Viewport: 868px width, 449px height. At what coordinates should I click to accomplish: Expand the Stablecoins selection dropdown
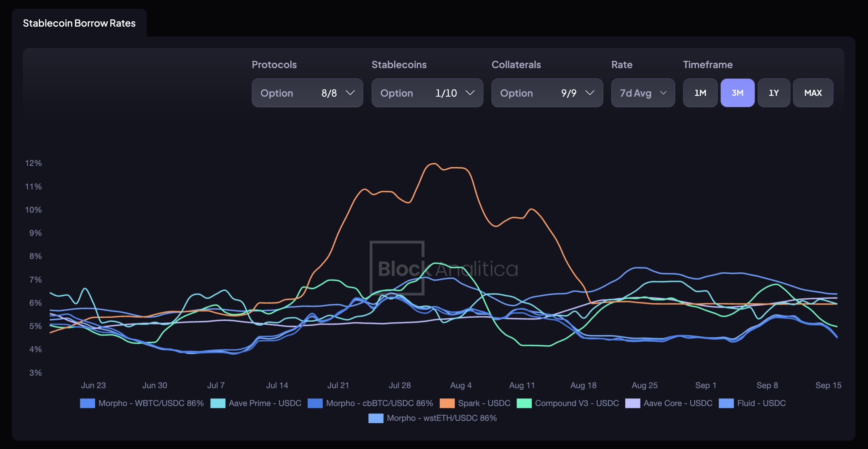point(427,93)
